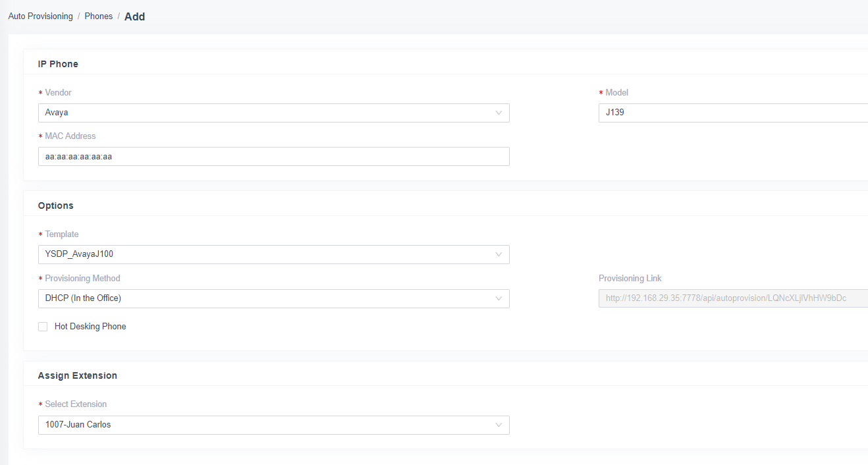
Task: Click the Vendor field label
Action: click(58, 93)
